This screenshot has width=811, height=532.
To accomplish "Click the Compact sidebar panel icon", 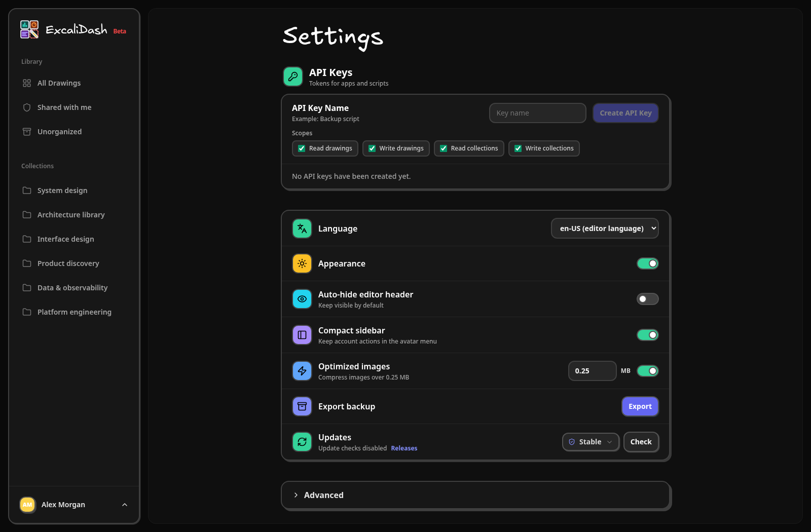I will tap(302, 335).
